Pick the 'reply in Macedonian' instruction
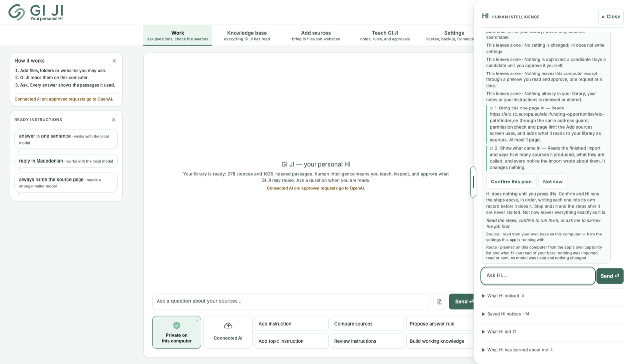 [x=66, y=161]
